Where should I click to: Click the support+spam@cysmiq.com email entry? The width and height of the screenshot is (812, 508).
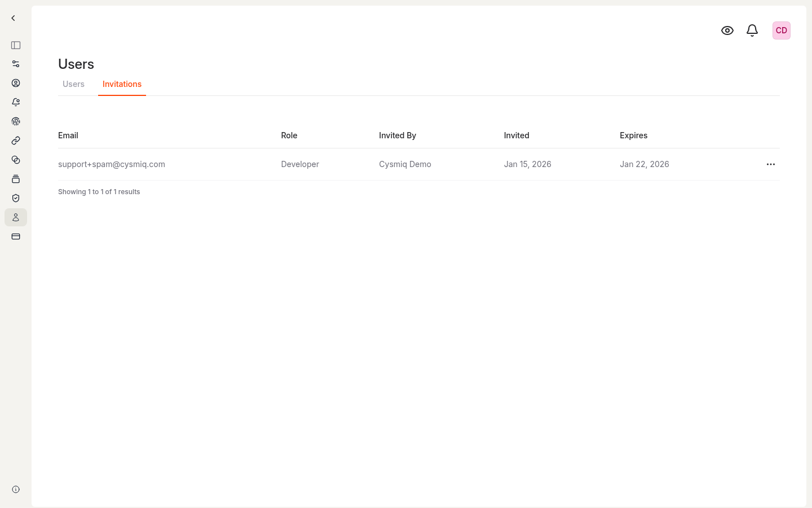pos(112,164)
